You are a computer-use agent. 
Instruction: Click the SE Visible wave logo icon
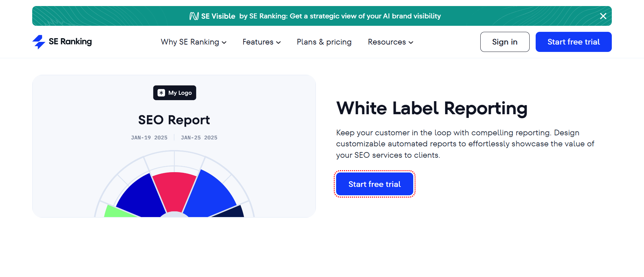tap(194, 16)
